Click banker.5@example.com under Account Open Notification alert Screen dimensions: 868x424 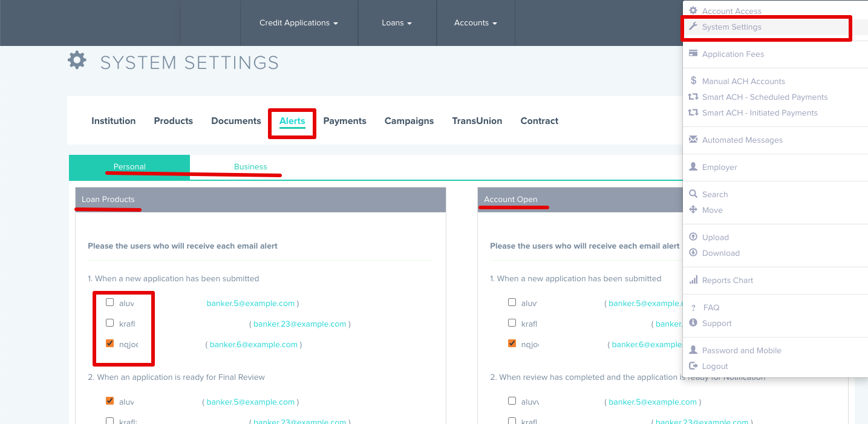click(653, 402)
